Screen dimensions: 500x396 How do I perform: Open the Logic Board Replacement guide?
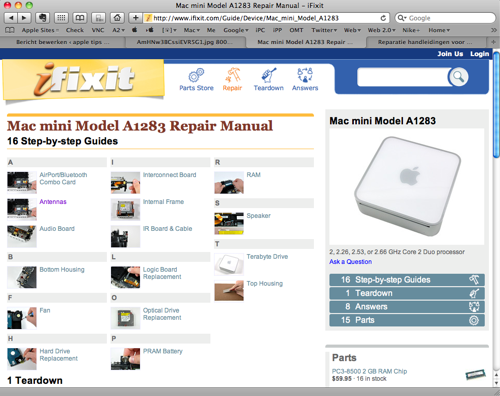point(162,273)
